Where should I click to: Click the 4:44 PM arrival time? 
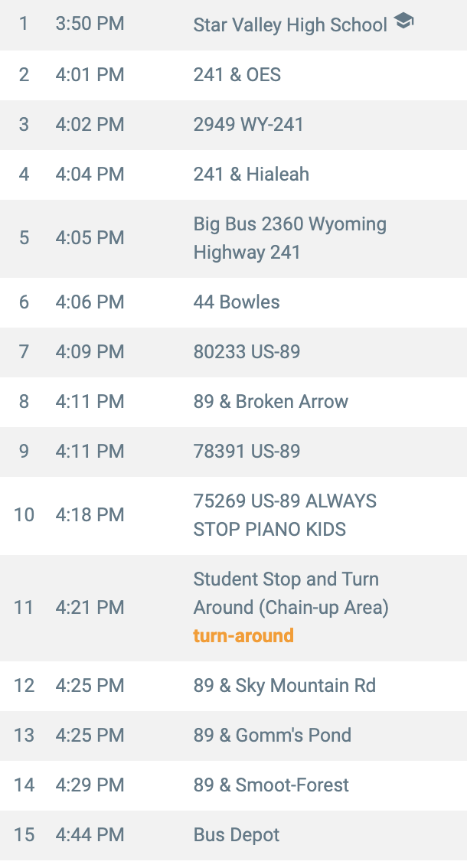(x=90, y=835)
